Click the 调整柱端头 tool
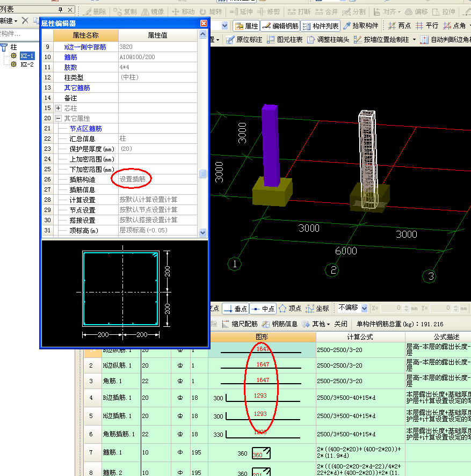The width and height of the screenshot is (471, 476). pyautogui.click(x=328, y=40)
